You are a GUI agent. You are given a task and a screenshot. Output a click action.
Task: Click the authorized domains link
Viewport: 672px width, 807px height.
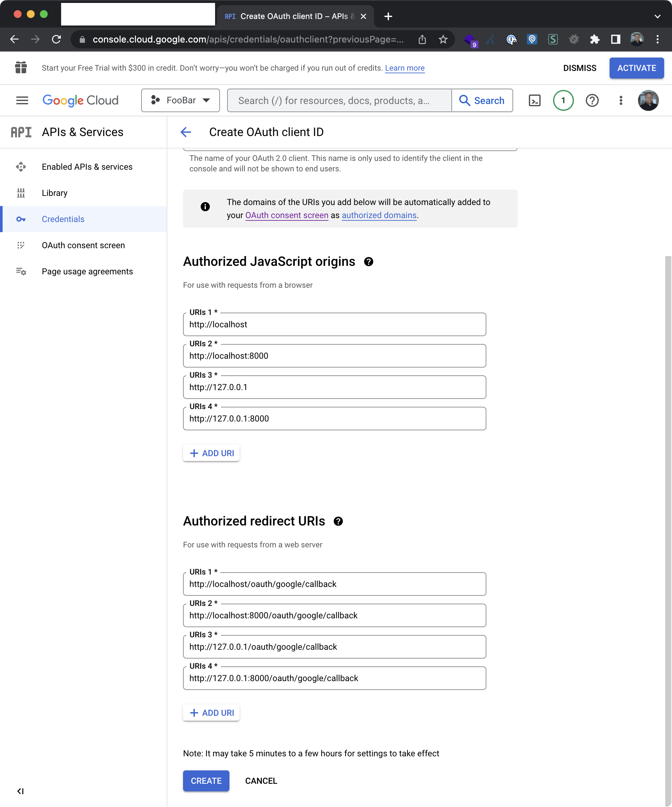[379, 215]
